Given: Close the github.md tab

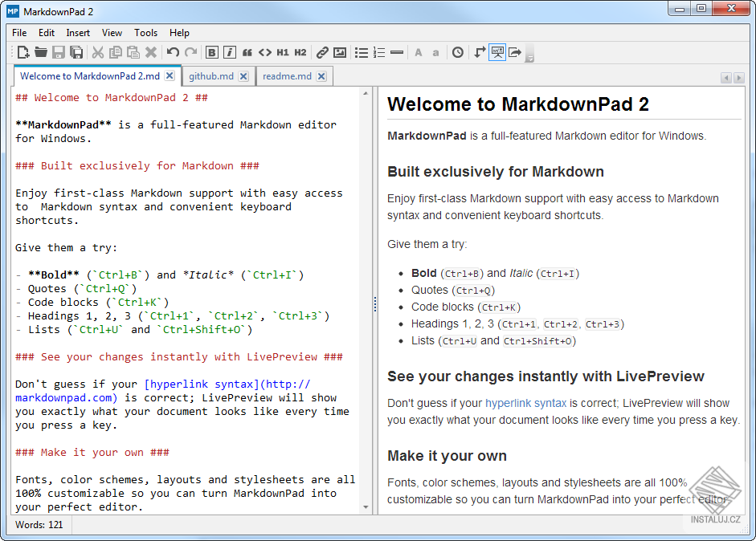Looking at the screenshot, I should tap(243, 75).
